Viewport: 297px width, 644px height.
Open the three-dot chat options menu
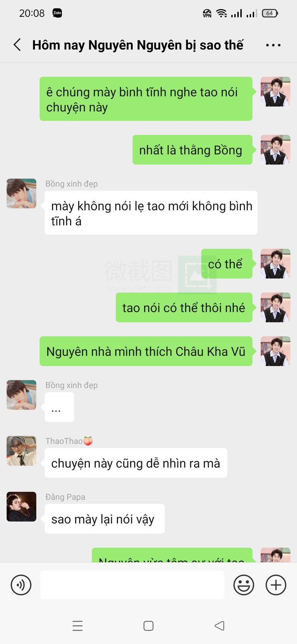pyautogui.click(x=273, y=45)
